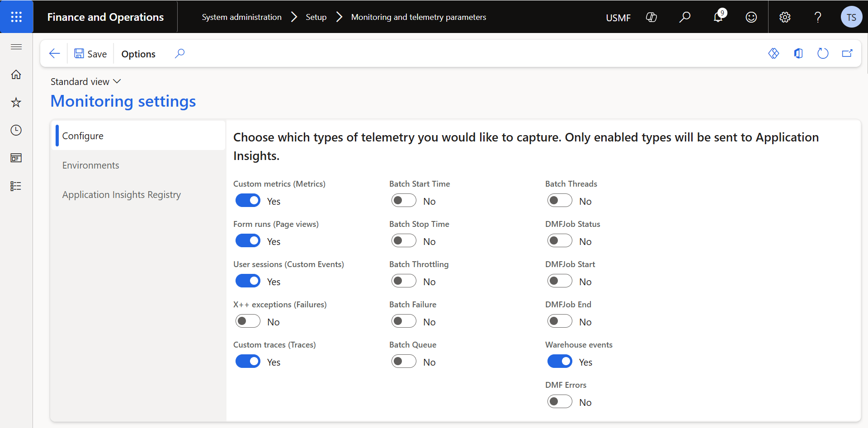This screenshot has width=868, height=428.
Task: Disable Form runs (Page views) toggle
Action: click(x=248, y=241)
